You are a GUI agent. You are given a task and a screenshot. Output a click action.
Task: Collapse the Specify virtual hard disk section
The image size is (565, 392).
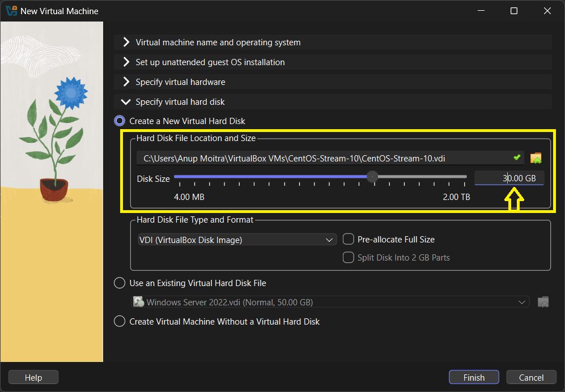(180, 102)
